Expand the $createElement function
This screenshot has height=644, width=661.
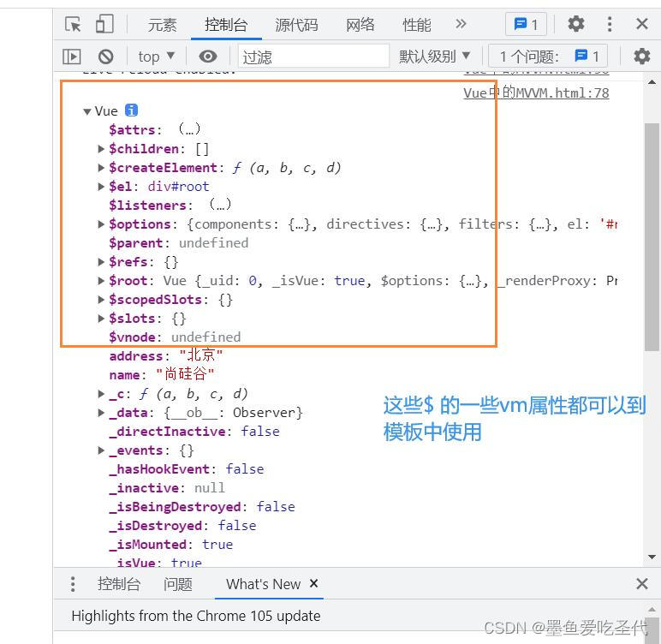click(x=101, y=168)
